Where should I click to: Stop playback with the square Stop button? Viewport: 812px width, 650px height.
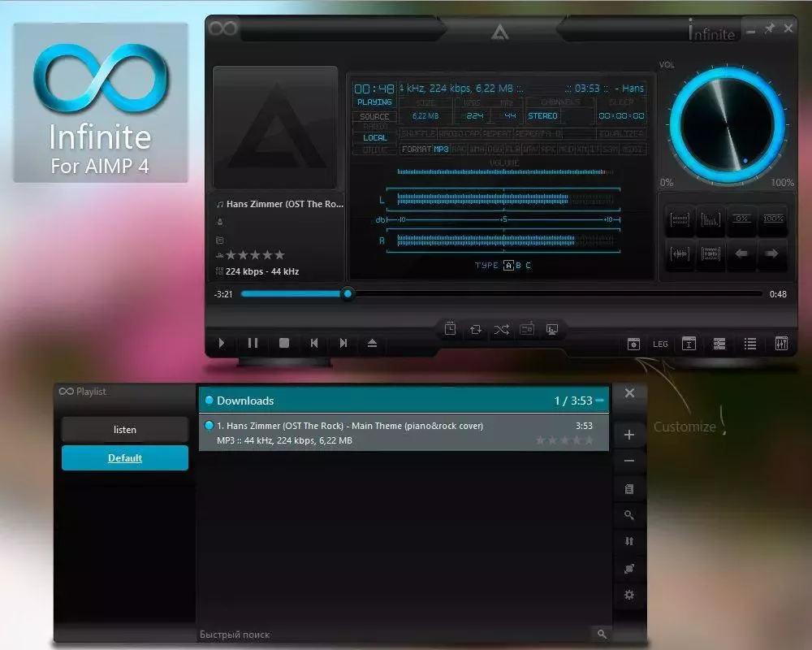pyautogui.click(x=283, y=343)
